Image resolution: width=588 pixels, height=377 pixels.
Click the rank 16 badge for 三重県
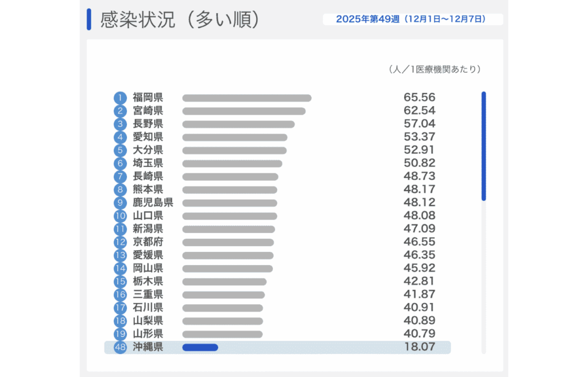tap(120, 295)
